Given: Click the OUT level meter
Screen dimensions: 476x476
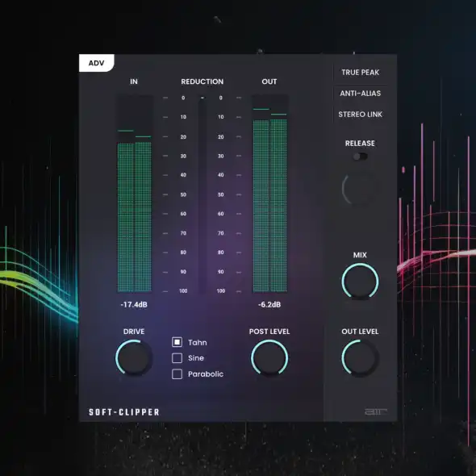Looking at the screenshot, I should tap(270, 194).
